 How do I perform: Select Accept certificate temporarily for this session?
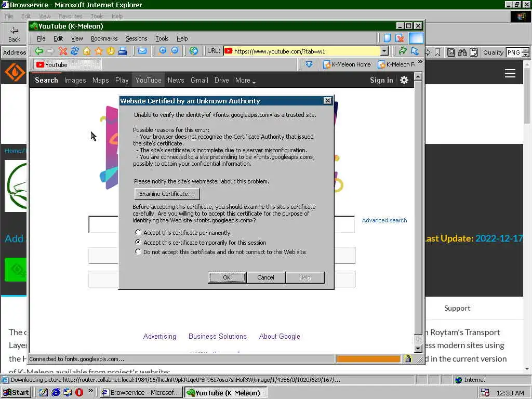pos(138,242)
